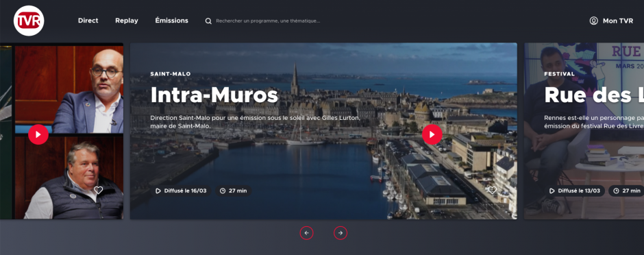Screen dimensions: 644x255
Task: Advance carousel with the right arrow
Action: [x=340, y=233]
